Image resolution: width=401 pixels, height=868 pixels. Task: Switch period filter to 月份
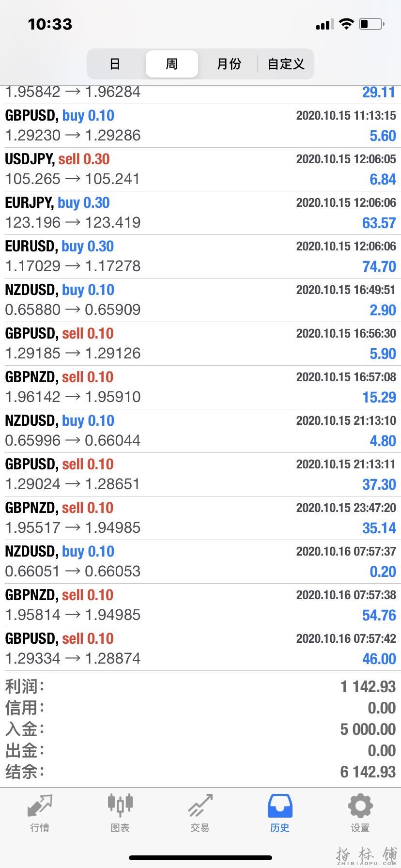pos(229,64)
